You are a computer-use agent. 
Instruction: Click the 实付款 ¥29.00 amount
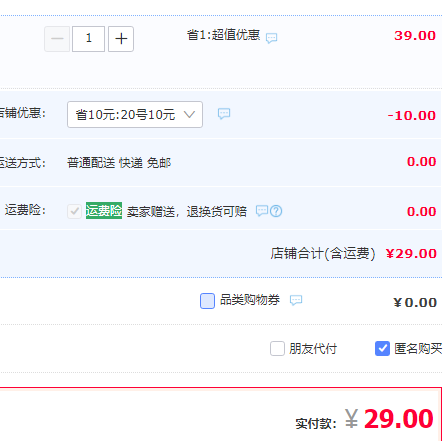365,419
